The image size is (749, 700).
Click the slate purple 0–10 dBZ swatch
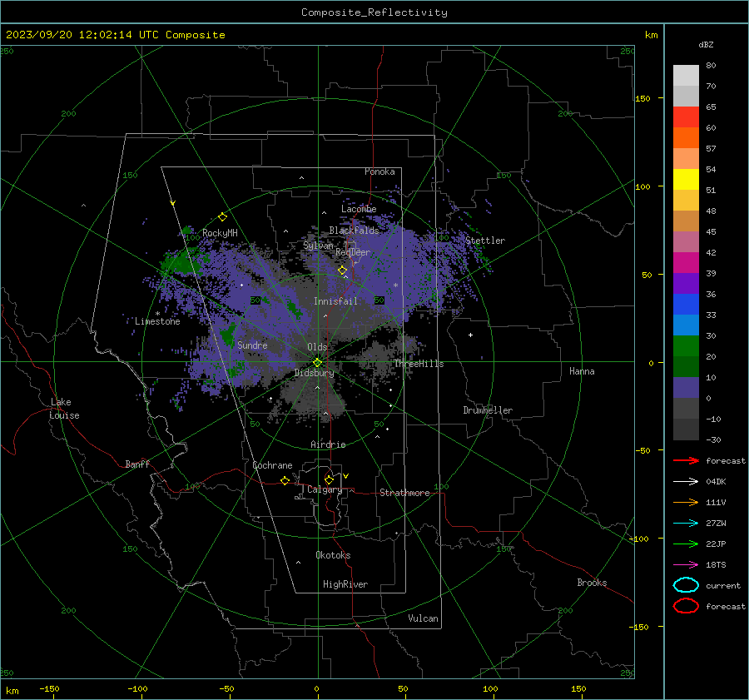click(x=686, y=388)
